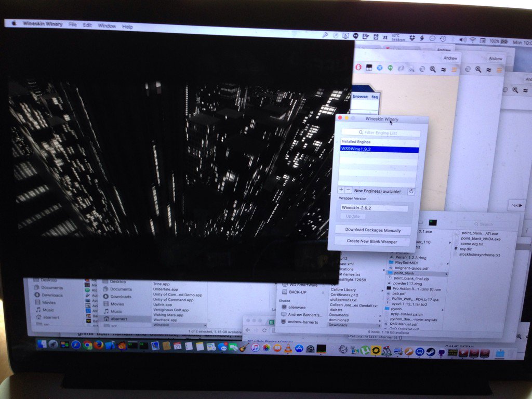Expand the PlaySoftMIDI folder arrow
The height and width of the screenshot is (399, 532).
click(447, 263)
